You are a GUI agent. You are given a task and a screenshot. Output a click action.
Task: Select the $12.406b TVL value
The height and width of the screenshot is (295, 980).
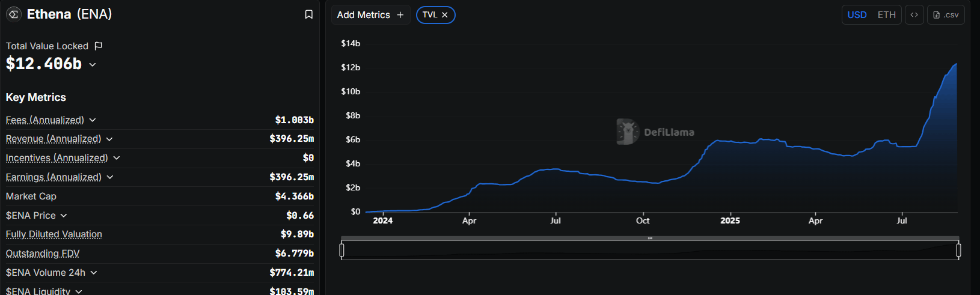[x=44, y=64]
